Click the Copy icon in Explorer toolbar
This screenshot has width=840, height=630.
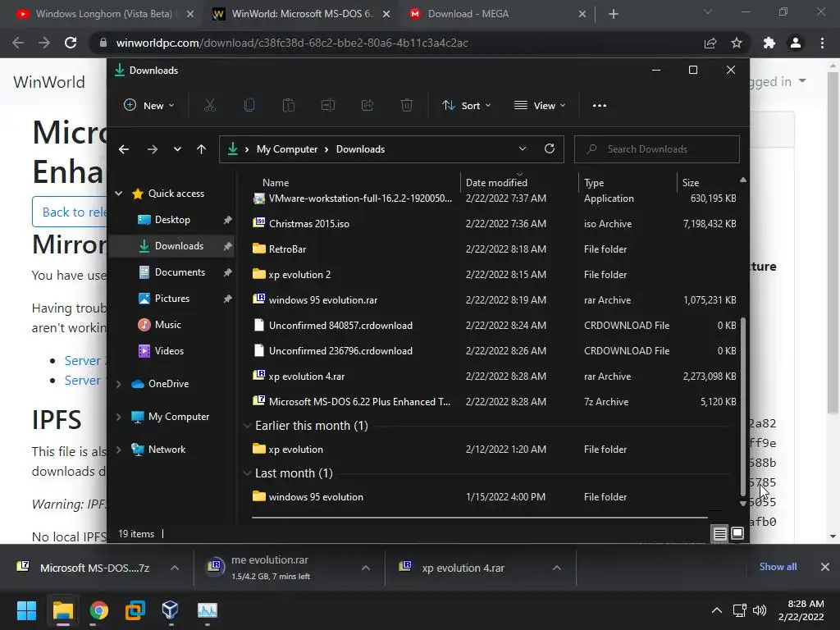(249, 106)
